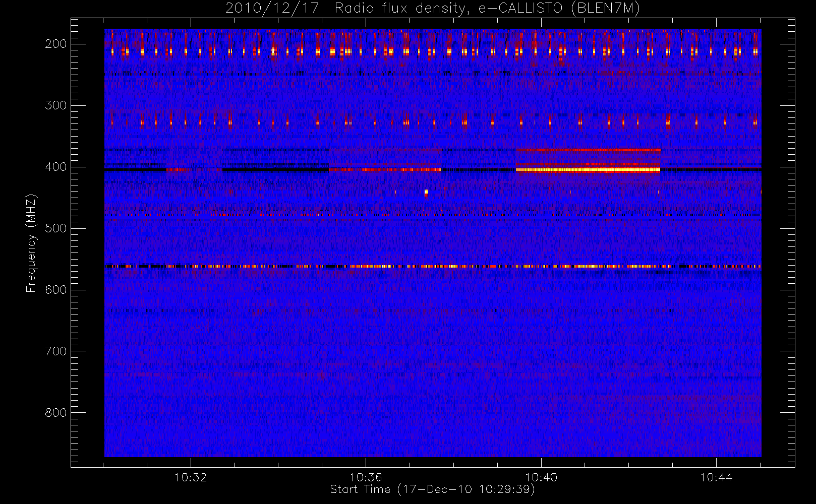Screen dimensions: 816x504
Task: Click the 400 frequency axis label
Action: (x=55, y=167)
